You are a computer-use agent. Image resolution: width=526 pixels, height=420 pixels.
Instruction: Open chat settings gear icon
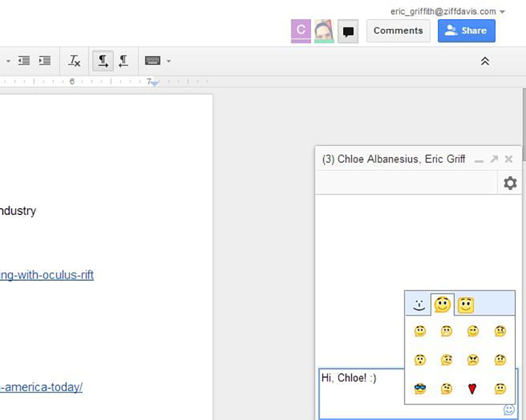510,183
